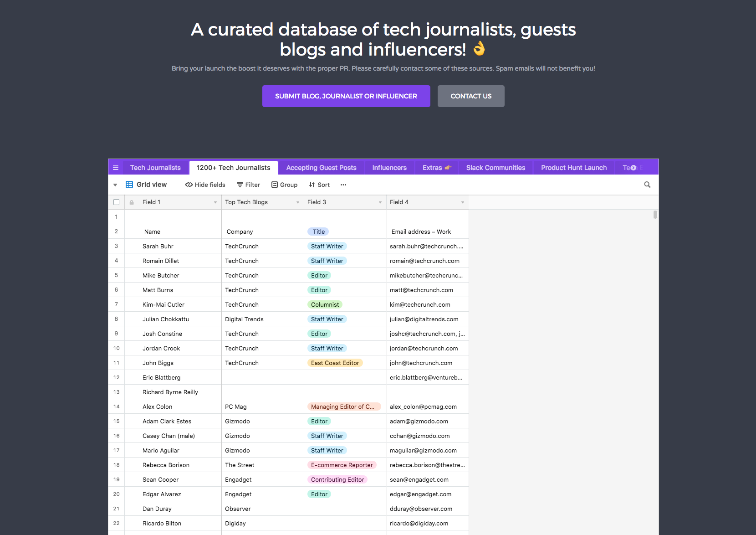The image size is (756, 535).
Task: Open the more options ellipsis in the toolbar
Action: [343, 185]
